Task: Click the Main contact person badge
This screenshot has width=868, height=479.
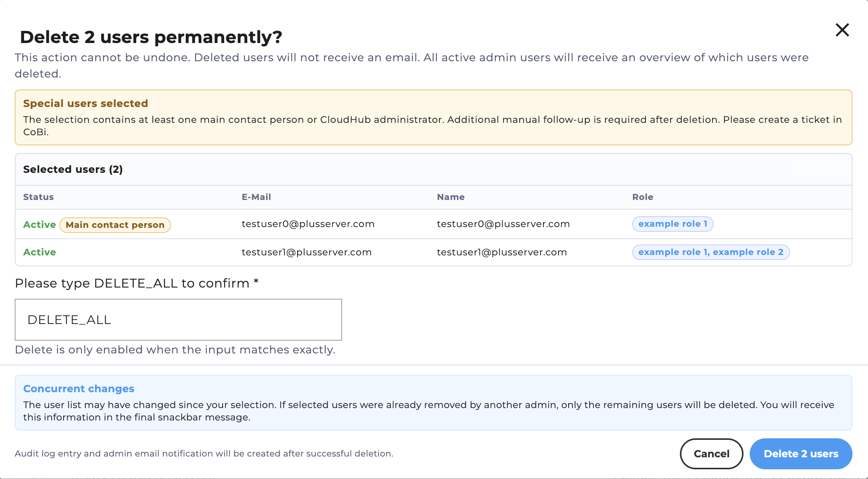Action: (115, 225)
